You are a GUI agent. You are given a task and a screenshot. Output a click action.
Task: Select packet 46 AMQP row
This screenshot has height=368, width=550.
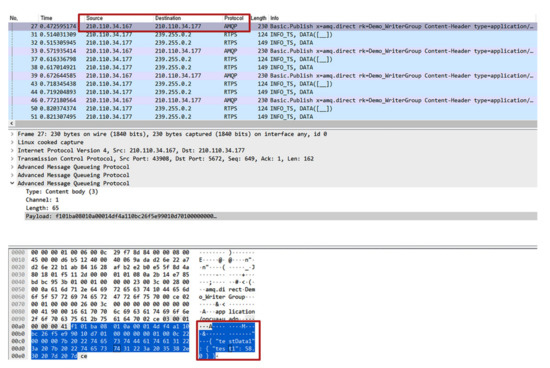[x=273, y=100]
